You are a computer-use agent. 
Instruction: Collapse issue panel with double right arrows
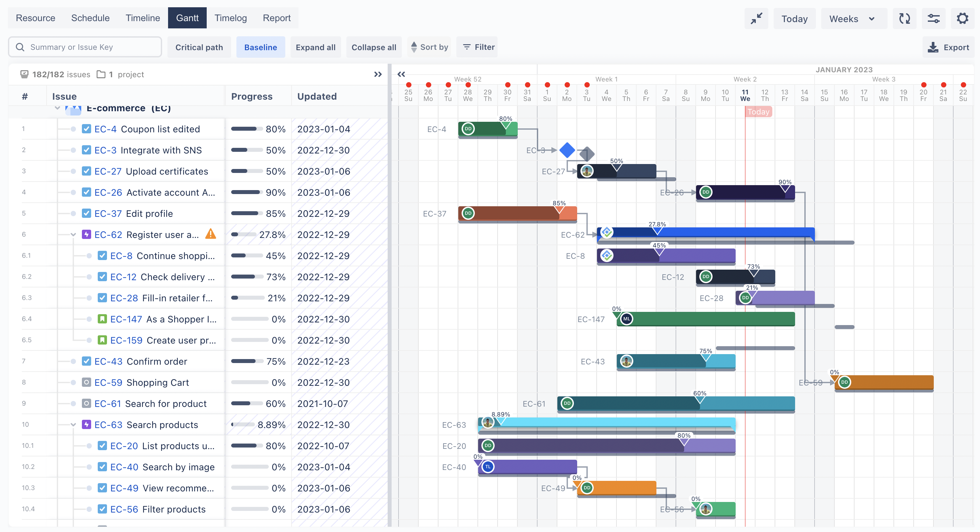(377, 74)
